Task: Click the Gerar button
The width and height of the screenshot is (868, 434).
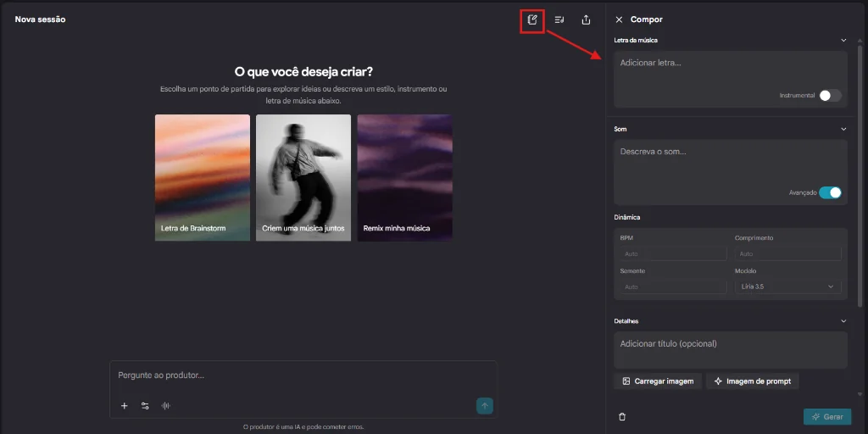Action: 827,417
